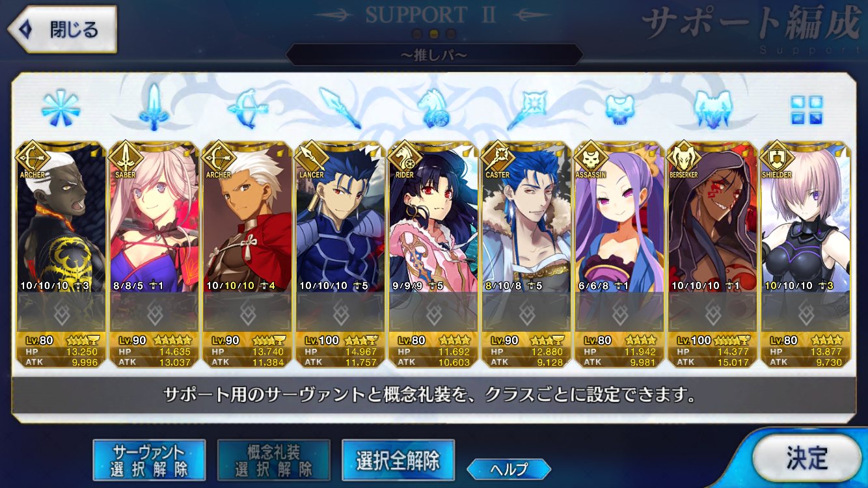Select the Rider class horse icon
Image resolution: width=868 pixels, height=488 pixels.
click(x=434, y=108)
